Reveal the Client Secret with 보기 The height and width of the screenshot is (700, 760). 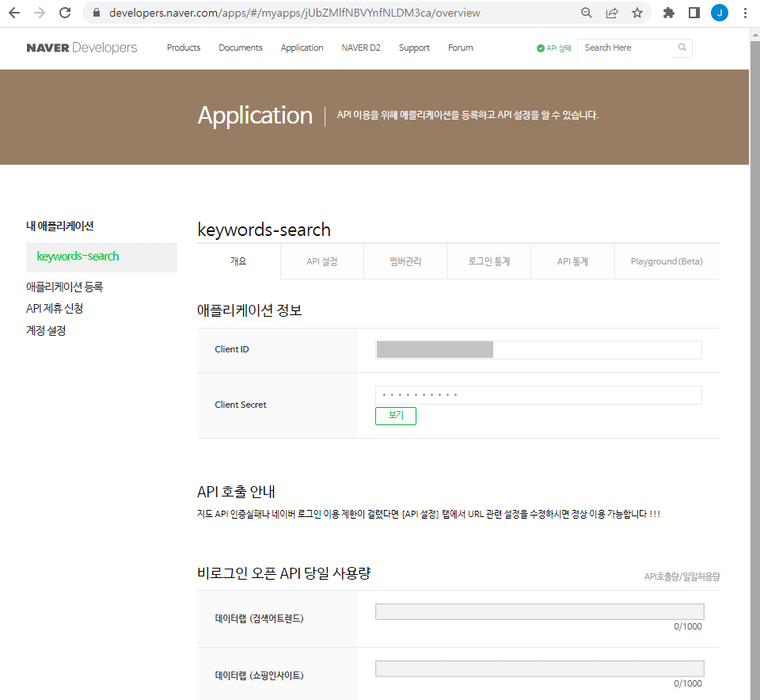pyautogui.click(x=395, y=416)
